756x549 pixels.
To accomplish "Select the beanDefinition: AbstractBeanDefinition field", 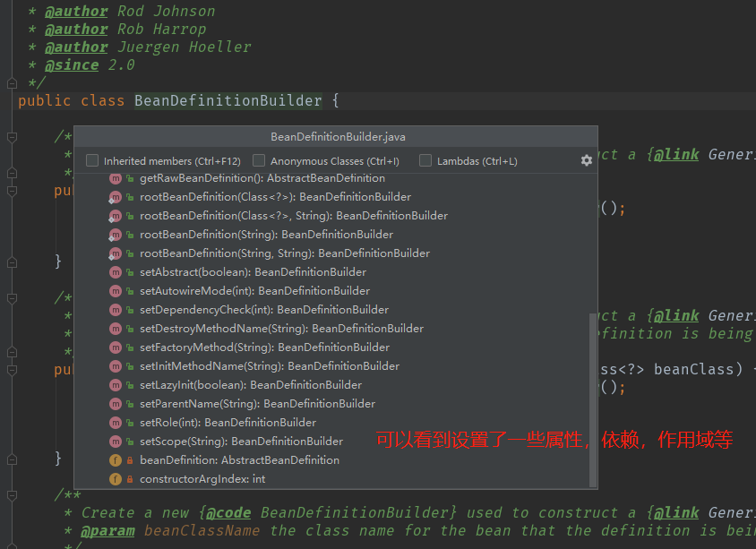I will tap(240, 460).
